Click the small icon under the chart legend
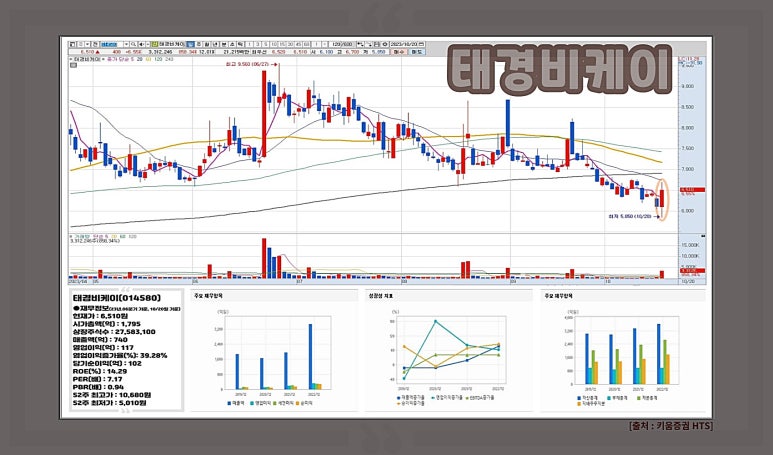This screenshot has height=455, width=773. [72, 65]
